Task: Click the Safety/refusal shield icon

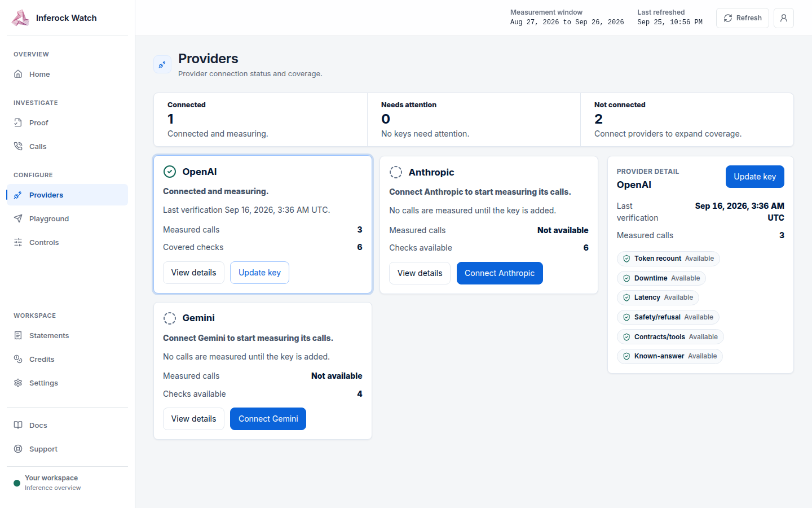Action: [x=626, y=317]
